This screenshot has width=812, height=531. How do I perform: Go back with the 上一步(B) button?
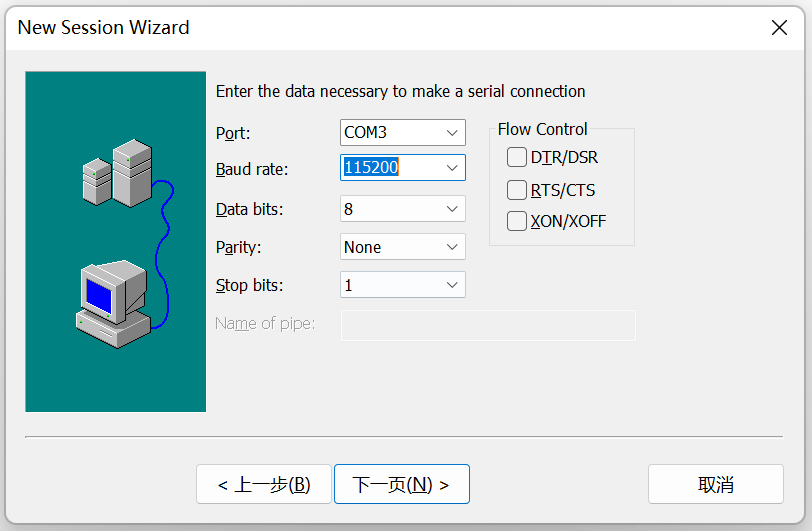pyautogui.click(x=264, y=485)
